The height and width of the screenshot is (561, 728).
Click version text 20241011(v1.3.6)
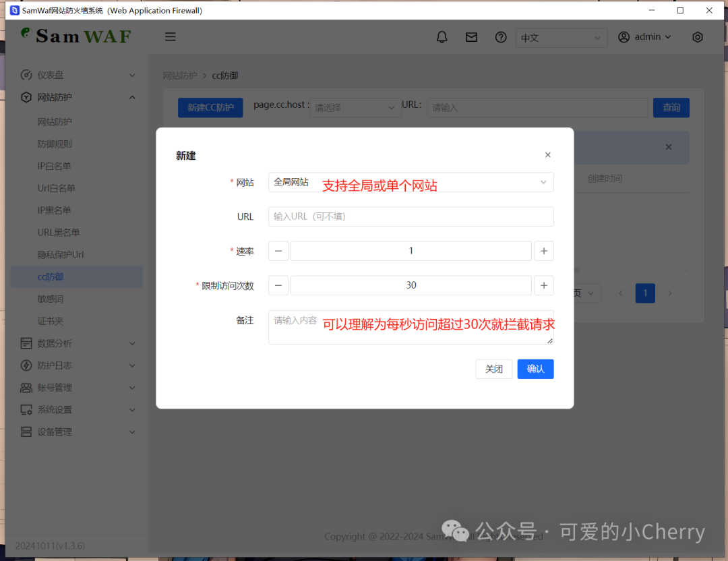[50, 545]
